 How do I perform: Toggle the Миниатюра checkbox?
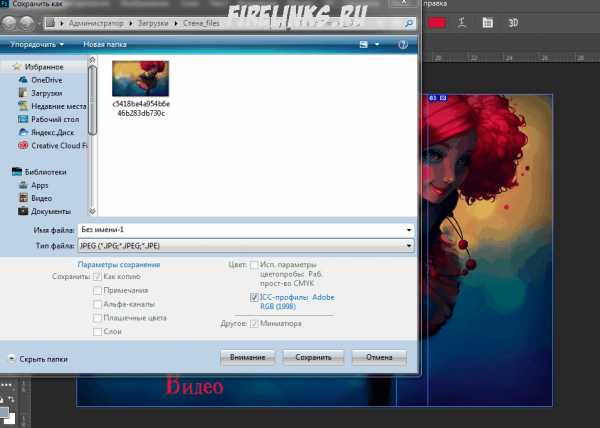(x=254, y=324)
